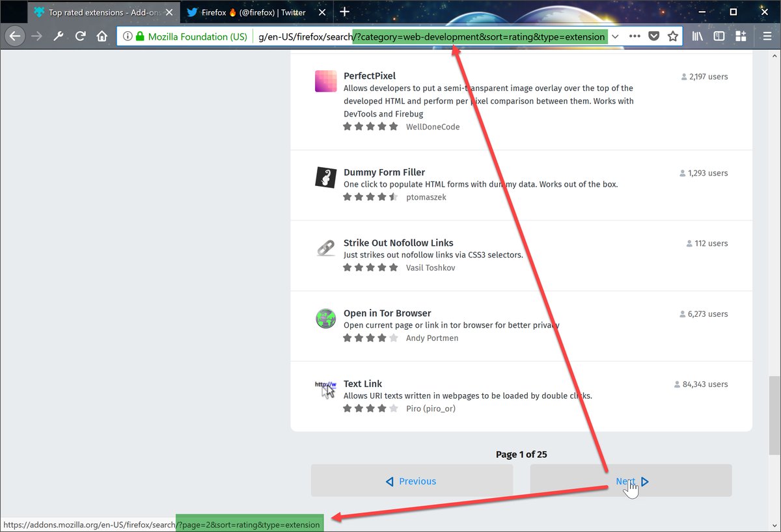The height and width of the screenshot is (532, 781).
Task: Click author name Vasil Toshkov
Action: [432, 267]
